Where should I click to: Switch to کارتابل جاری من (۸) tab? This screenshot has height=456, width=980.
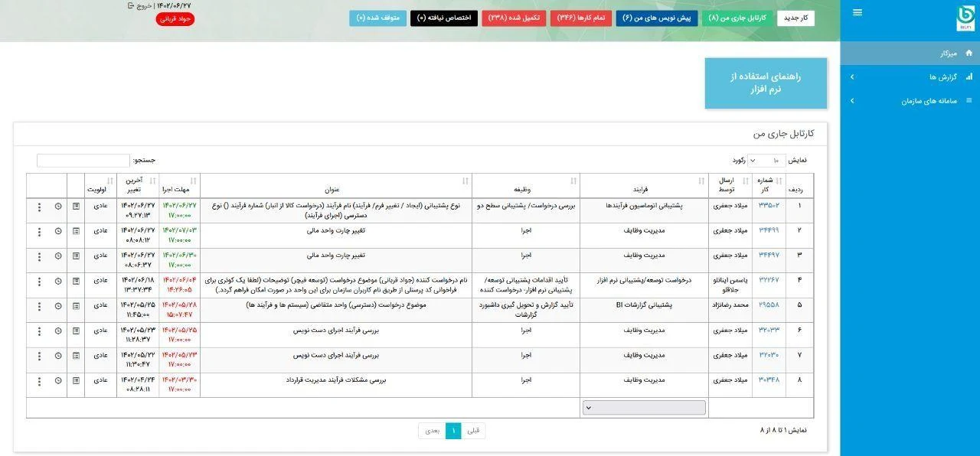pyautogui.click(x=737, y=18)
